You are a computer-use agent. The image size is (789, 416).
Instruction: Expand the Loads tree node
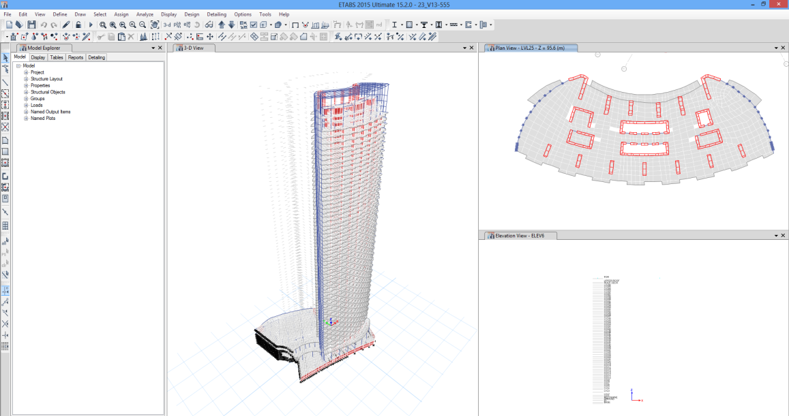tap(26, 105)
